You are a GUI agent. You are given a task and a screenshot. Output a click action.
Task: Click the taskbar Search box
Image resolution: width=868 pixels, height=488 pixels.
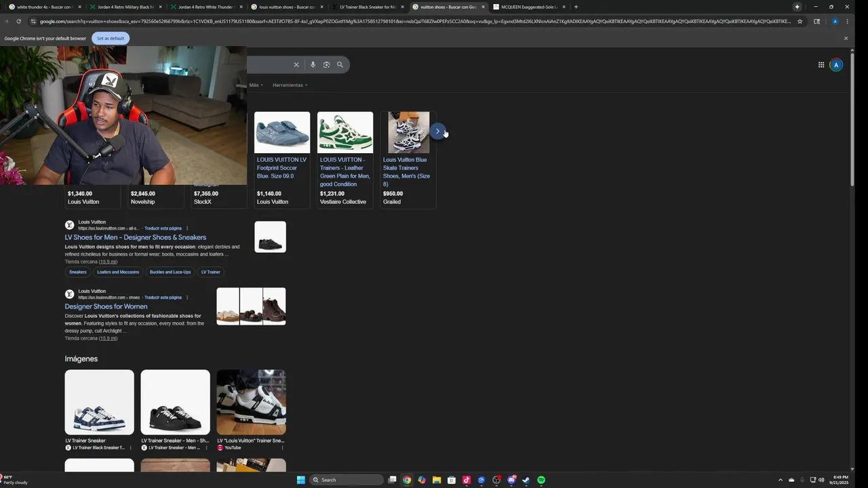point(347,480)
